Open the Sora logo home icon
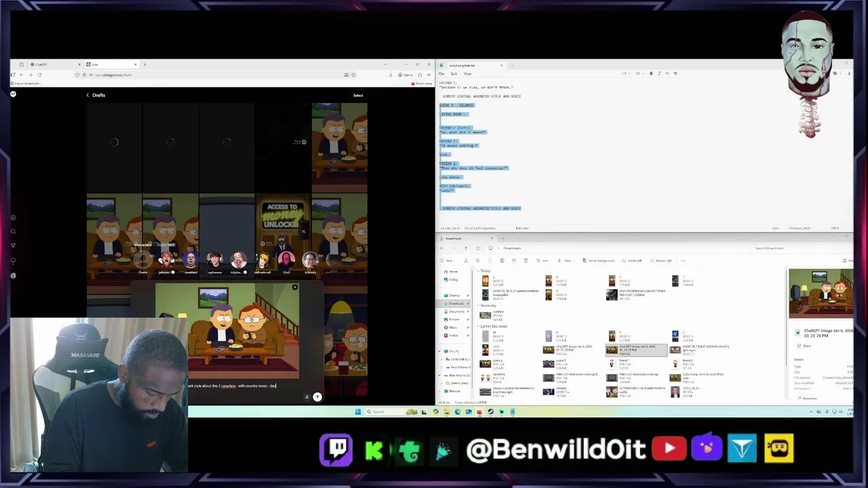The height and width of the screenshot is (488, 868). 13,94
